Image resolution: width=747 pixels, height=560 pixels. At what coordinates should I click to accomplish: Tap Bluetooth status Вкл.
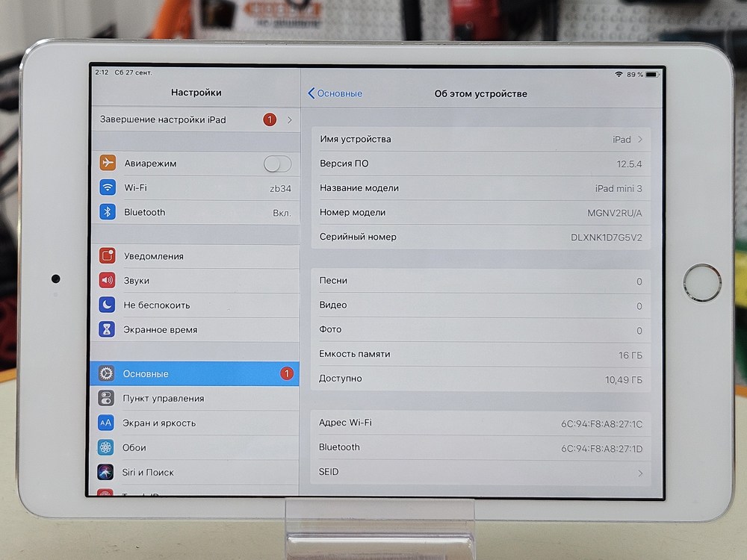pyautogui.click(x=282, y=213)
